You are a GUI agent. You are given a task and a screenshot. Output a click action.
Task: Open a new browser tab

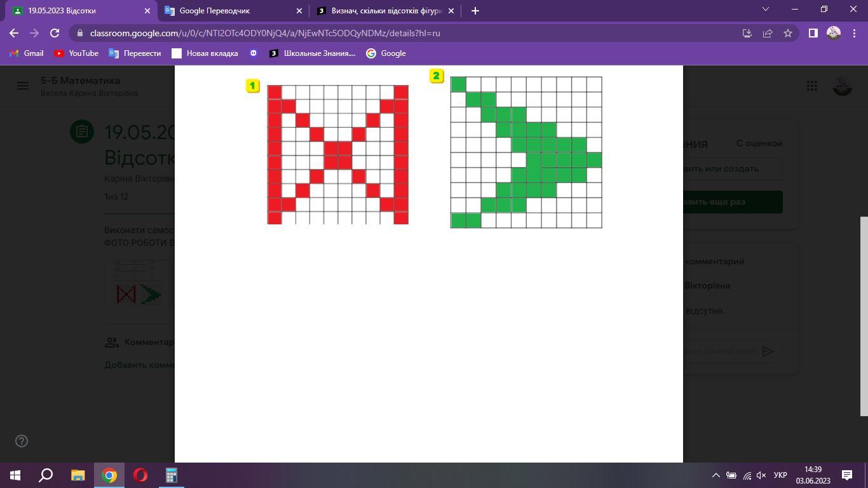click(x=475, y=11)
